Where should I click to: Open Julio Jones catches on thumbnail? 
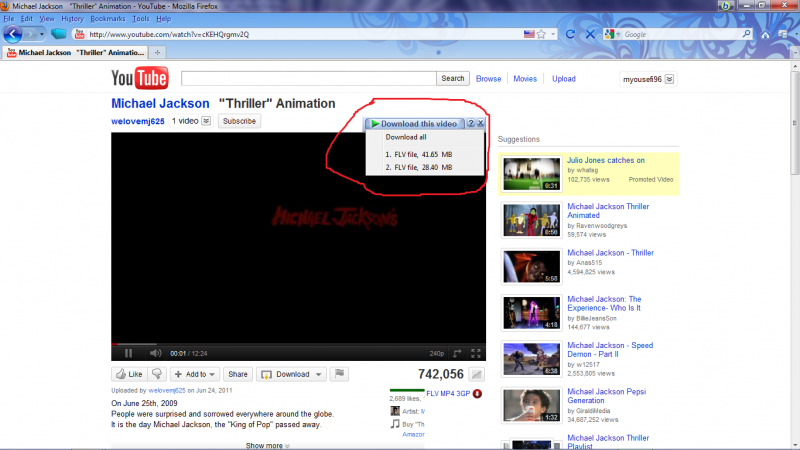tap(531, 173)
